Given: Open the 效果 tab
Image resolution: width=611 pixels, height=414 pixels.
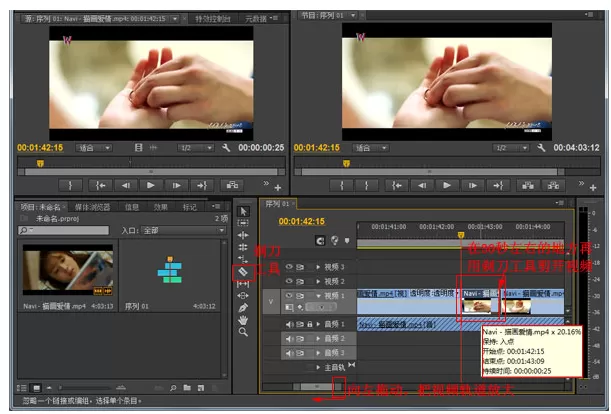Looking at the screenshot, I should click(x=161, y=207).
